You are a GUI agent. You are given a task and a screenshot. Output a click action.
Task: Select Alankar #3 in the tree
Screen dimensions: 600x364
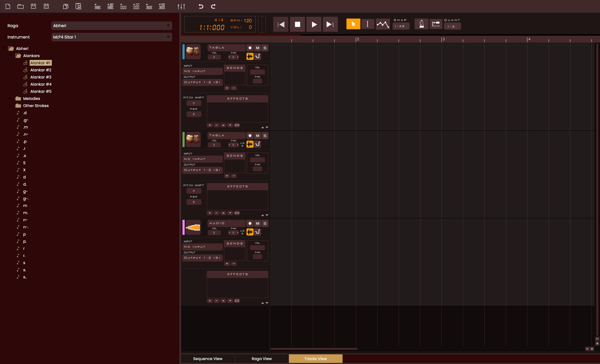pos(41,77)
